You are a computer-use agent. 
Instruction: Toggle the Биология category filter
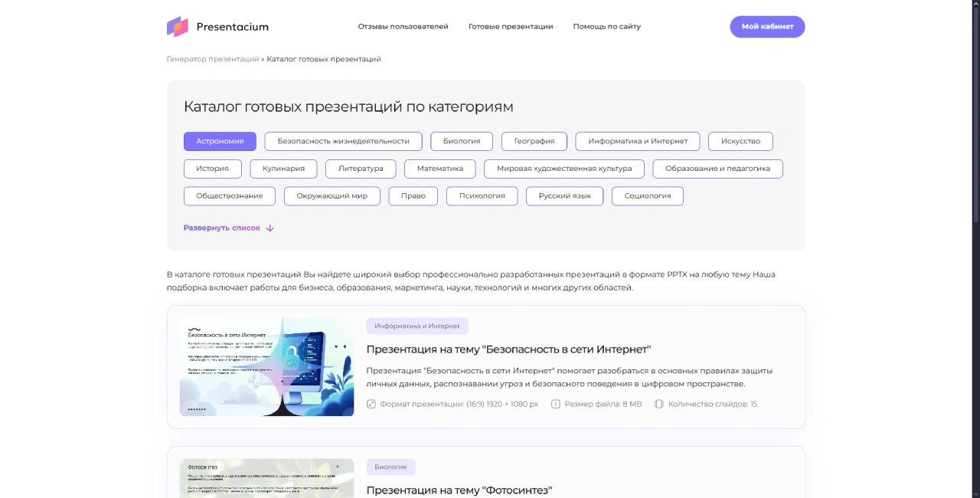coord(461,141)
